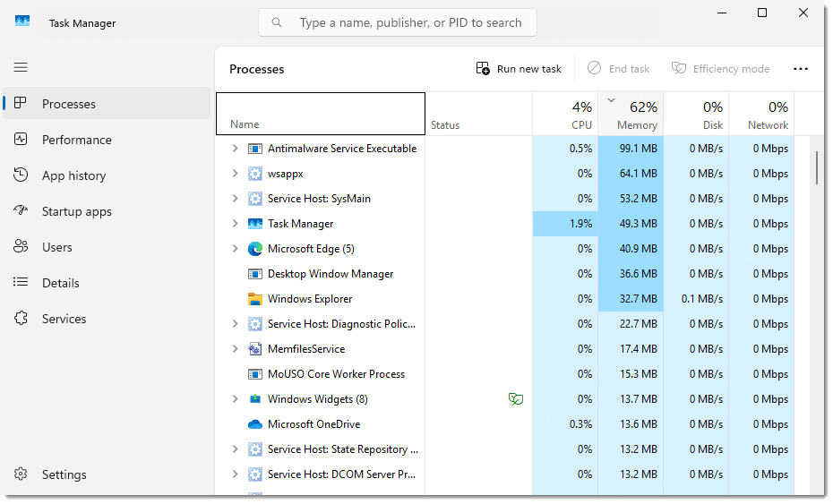
Task: Click the Windows Widgets process icon
Action: (x=255, y=399)
